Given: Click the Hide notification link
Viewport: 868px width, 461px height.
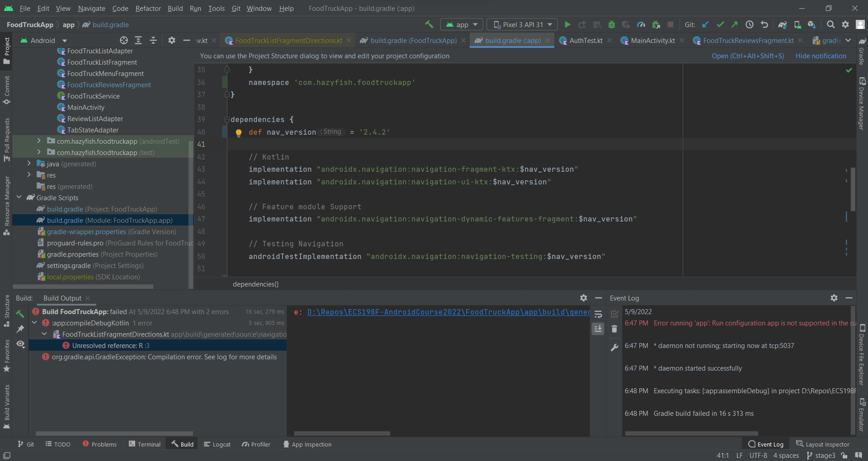Looking at the screenshot, I should click(821, 56).
